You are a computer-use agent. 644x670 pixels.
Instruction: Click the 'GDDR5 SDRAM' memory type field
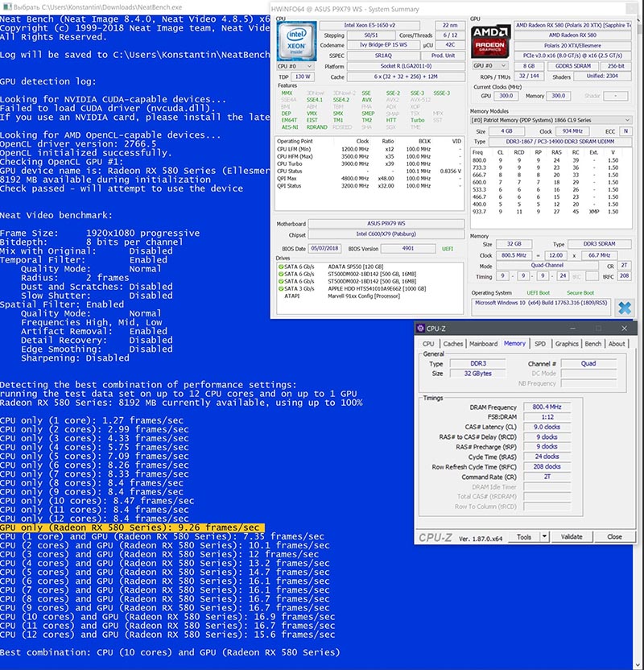572,66
